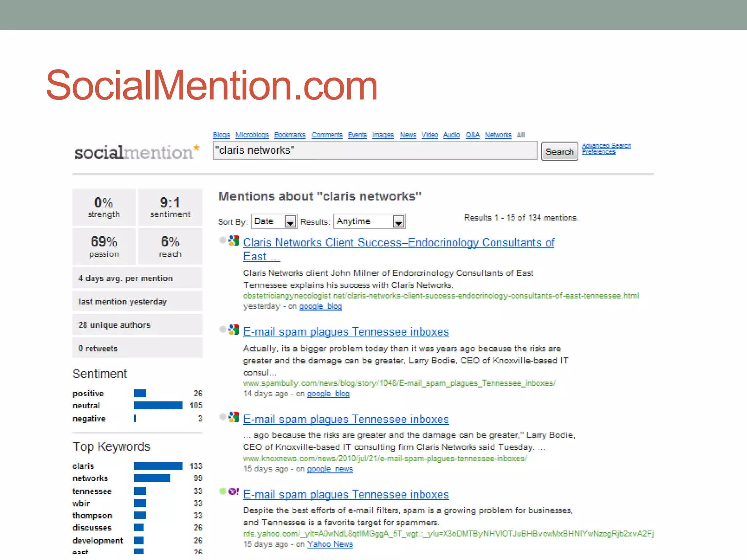The image size is (747, 560).
Task: Open the Claris Networks Client Success result link
Action: [x=399, y=249]
